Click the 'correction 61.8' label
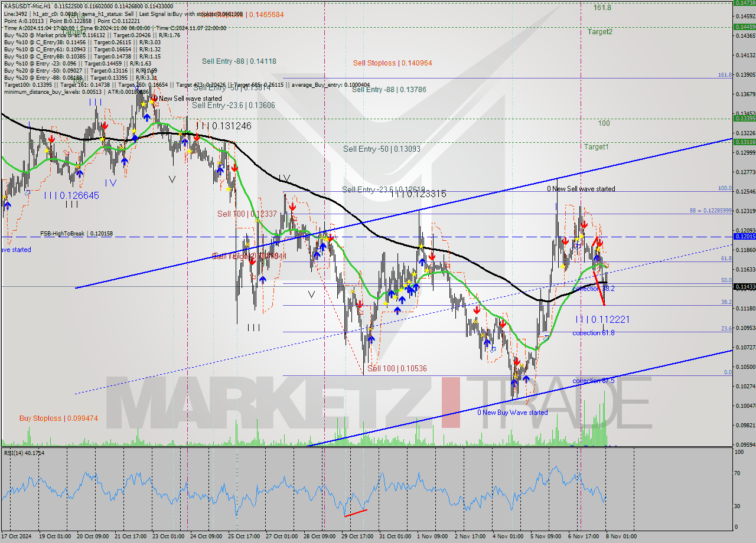756x543 pixels. [594, 333]
